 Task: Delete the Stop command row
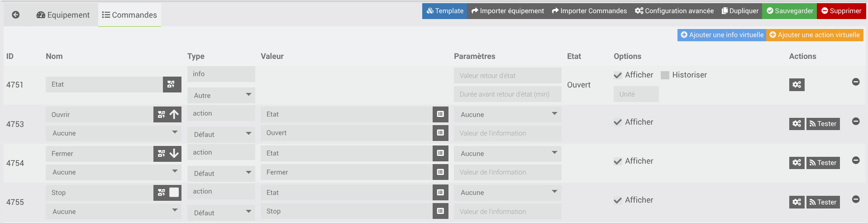click(x=855, y=199)
